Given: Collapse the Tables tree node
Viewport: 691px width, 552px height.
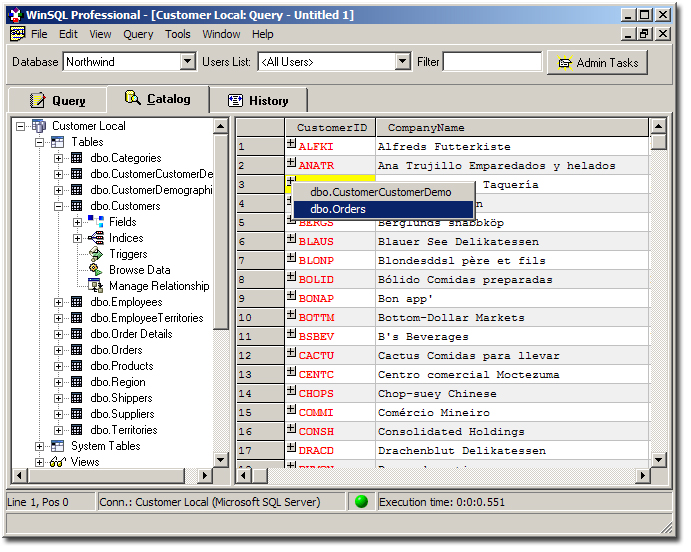Looking at the screenshot, I should (40, 142).
